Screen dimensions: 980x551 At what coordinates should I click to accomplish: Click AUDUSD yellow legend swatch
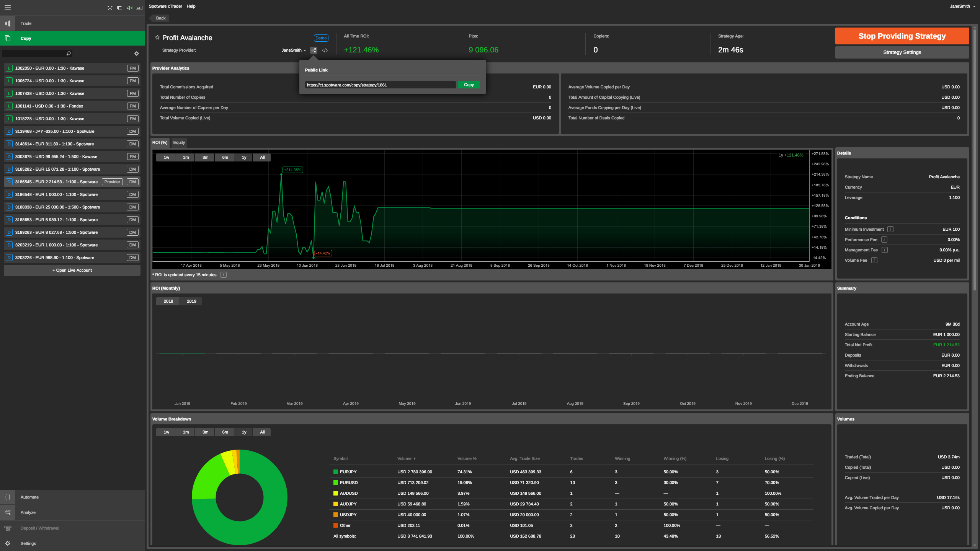pos(336,493)
